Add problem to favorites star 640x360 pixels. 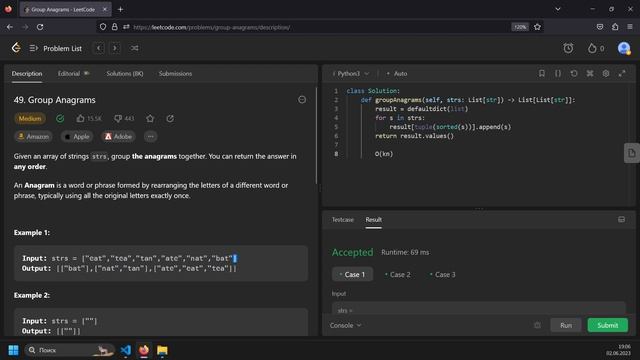[x=150, y=118]
